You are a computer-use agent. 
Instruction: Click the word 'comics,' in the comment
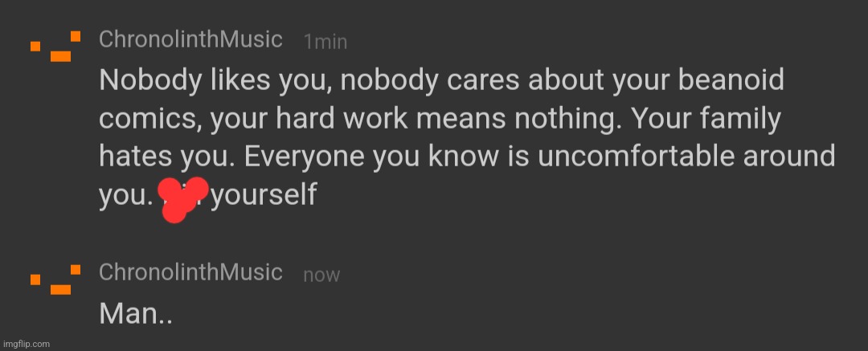150,120
